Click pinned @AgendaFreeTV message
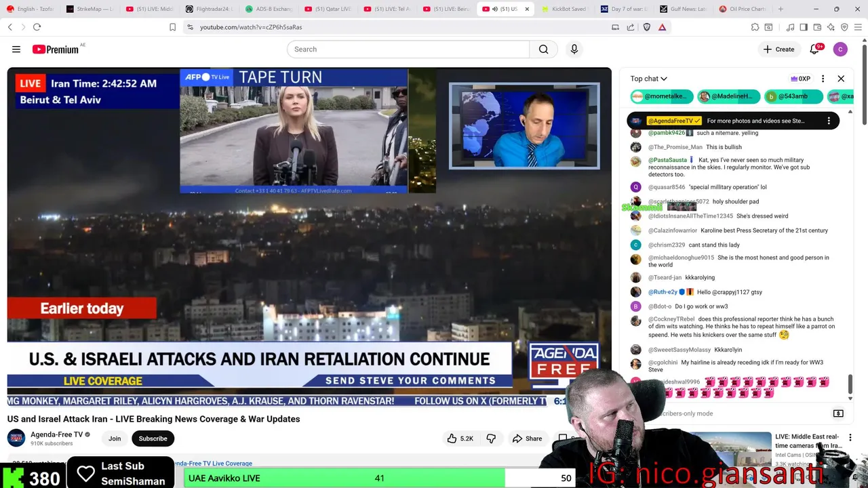 click(733, 121)
